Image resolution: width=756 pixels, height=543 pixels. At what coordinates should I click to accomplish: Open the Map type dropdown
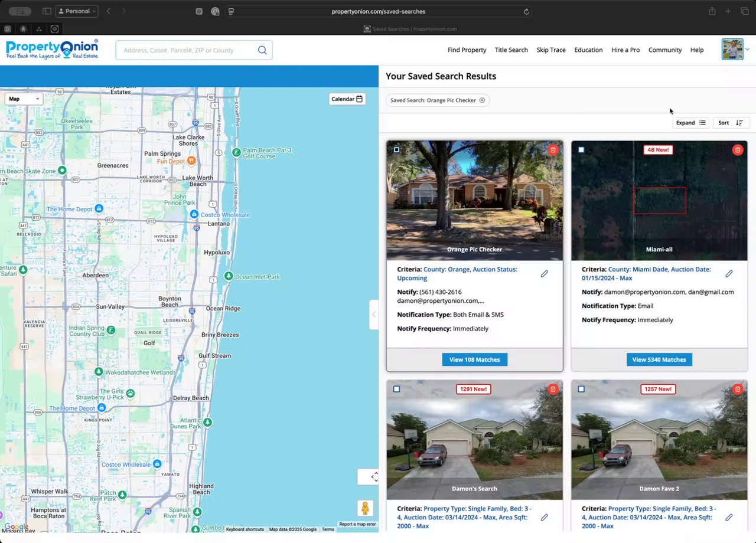point(24,99)
